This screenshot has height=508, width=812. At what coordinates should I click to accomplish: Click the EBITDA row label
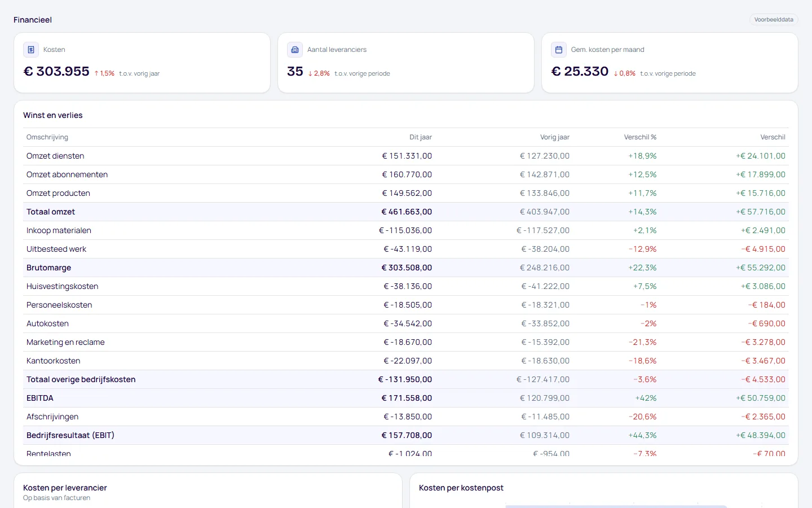[x=40, y=398]
